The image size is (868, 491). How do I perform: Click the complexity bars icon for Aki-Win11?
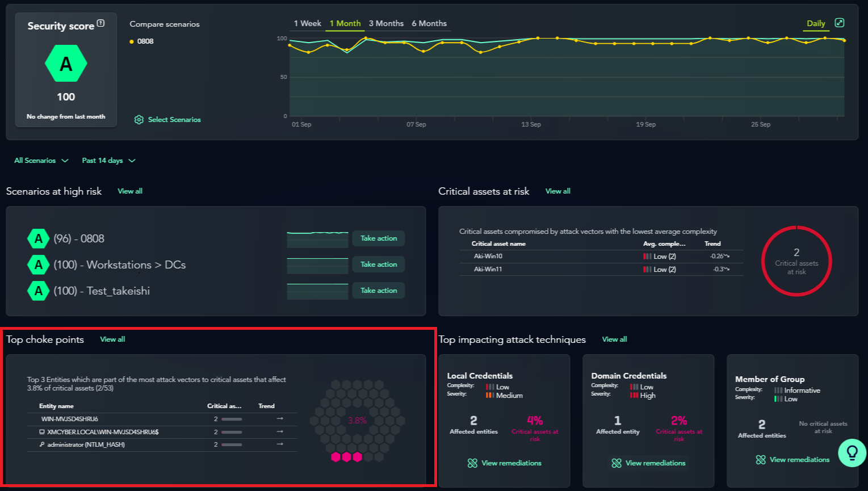(647, 269)
